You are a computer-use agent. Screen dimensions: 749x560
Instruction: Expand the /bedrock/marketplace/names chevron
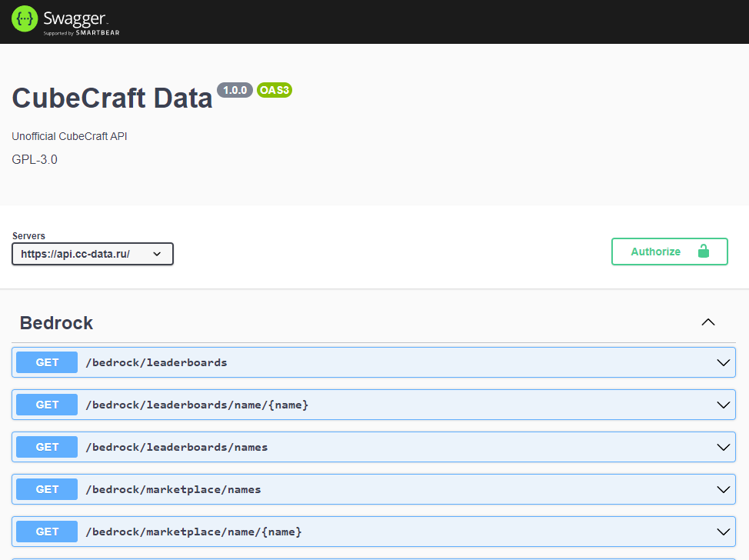click(723, 489)
